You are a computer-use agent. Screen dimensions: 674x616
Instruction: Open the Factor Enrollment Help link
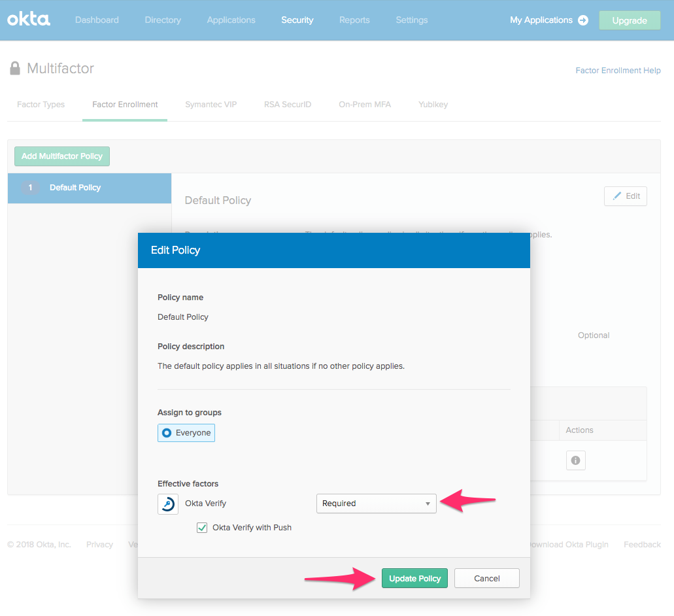click(618, 71)
